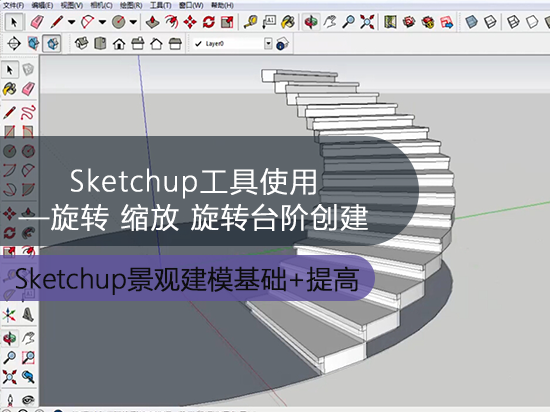Image resolution: width=550 pixels, height=412 pixels.
Task: Select the Rotated Rectangle tool
Action: (x=28, y=131)
